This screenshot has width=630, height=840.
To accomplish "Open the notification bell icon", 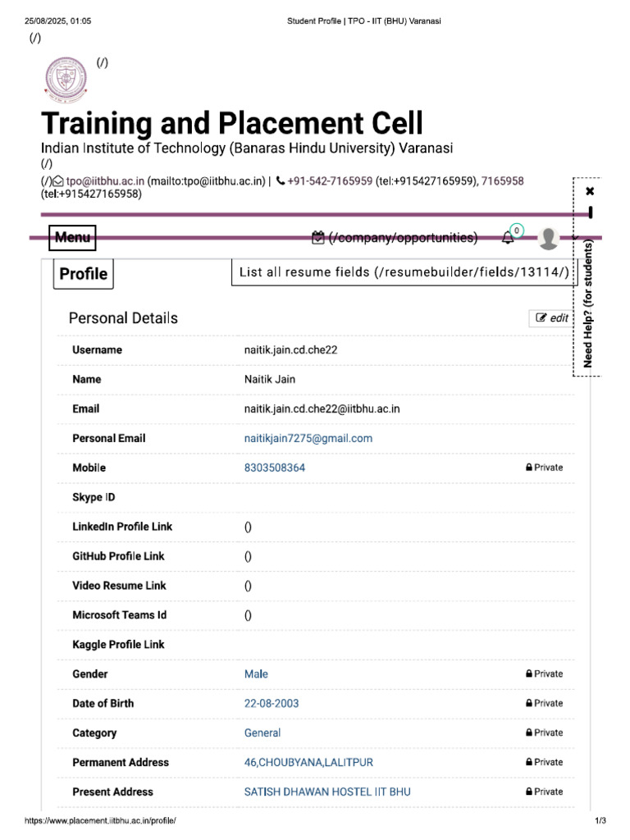I will 508,237.
